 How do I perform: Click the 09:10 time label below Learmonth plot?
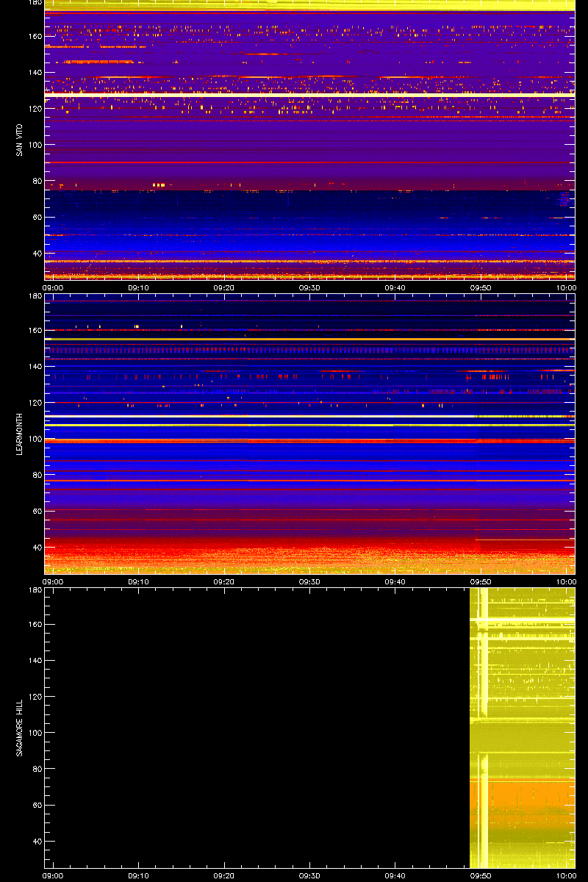pos(139,582)
